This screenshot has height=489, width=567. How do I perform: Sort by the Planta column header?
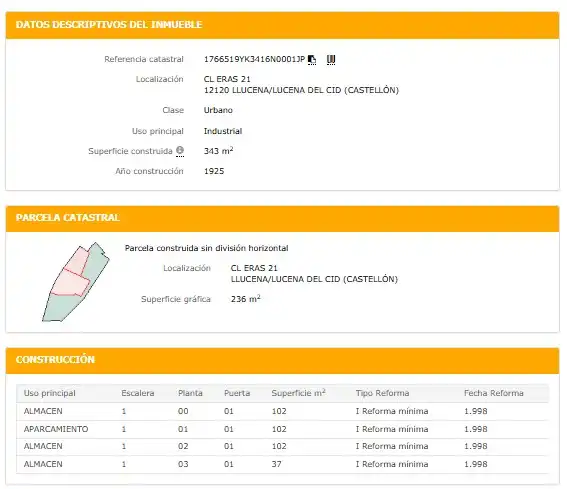(190, 393)
